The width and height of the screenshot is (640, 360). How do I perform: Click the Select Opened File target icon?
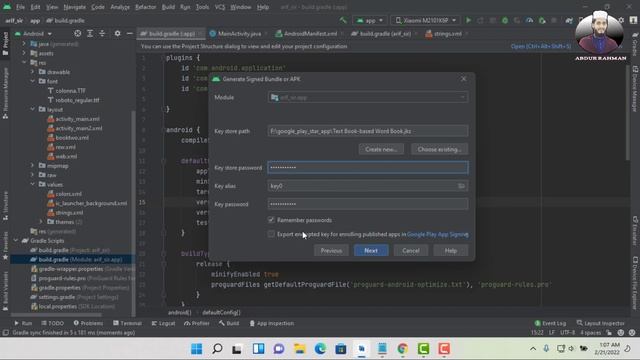pos(78,33)
